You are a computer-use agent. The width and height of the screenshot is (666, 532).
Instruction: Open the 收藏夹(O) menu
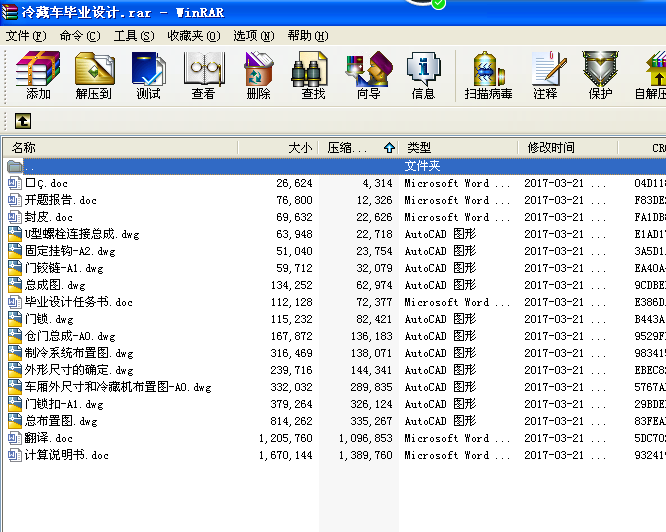click(194, 36)
